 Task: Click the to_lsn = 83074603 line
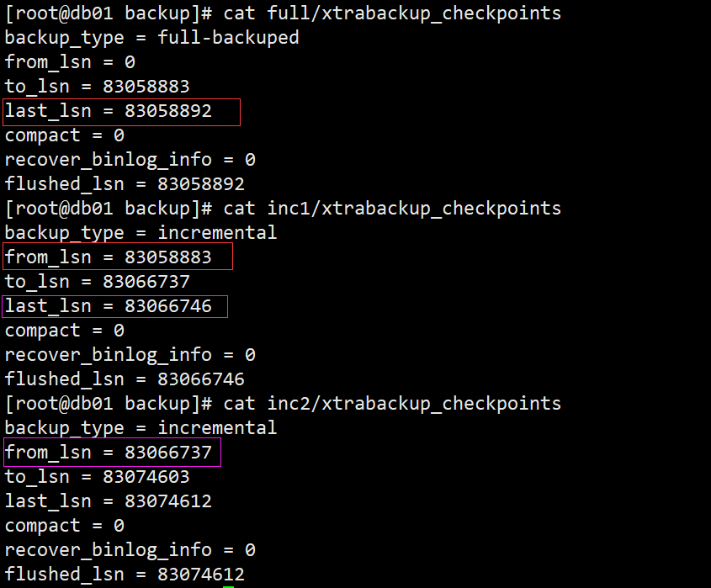tap(97, 477)
